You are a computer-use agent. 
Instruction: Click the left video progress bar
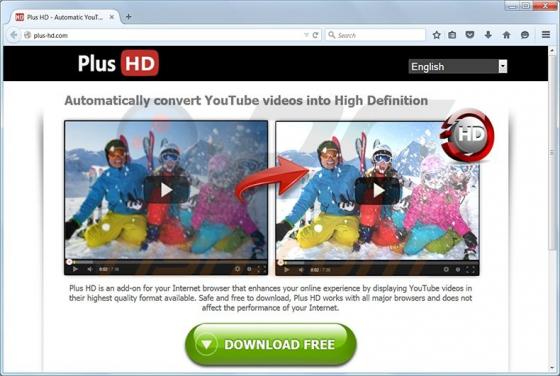coord(166,262)
